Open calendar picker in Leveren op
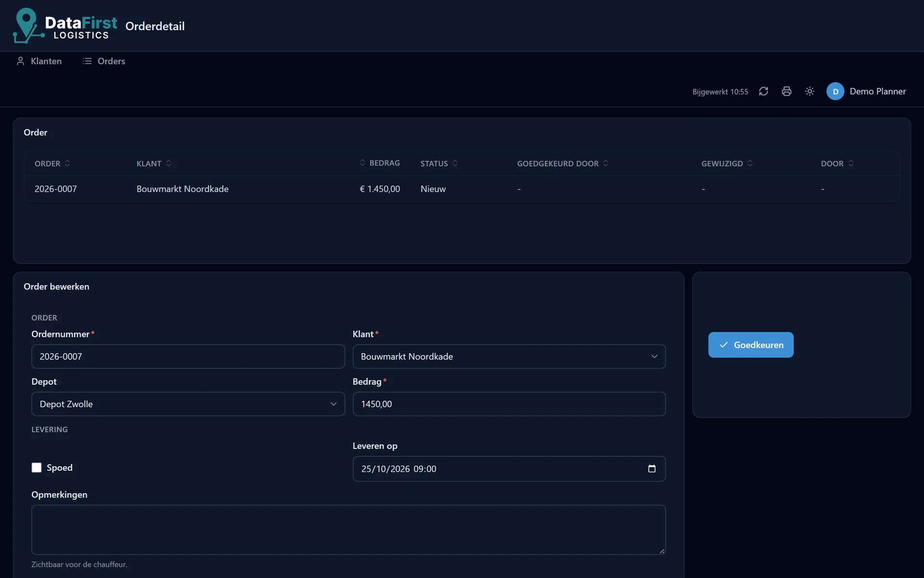The image size is (924, 578). coord(652,469)
